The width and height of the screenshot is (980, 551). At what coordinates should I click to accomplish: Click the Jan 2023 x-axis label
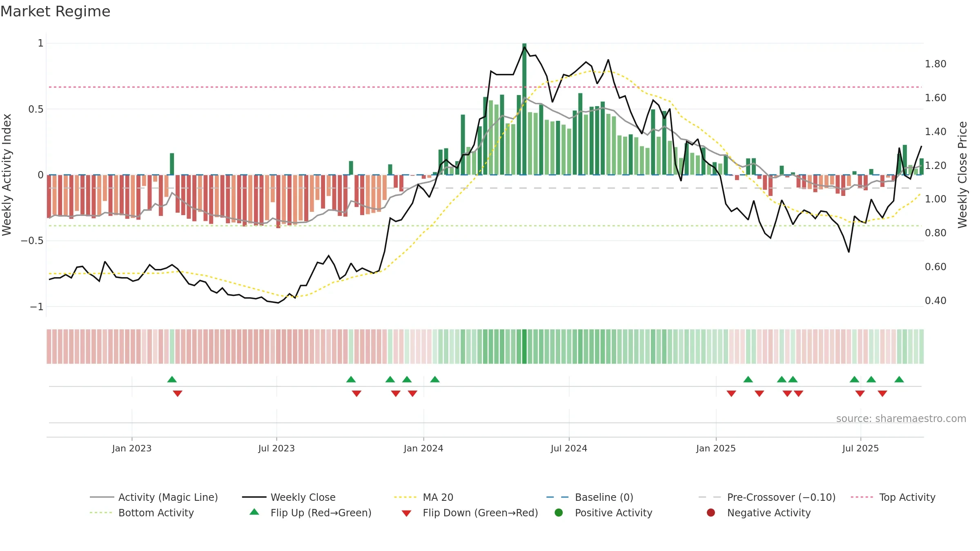pyautogui.click(x=132, y=448)
